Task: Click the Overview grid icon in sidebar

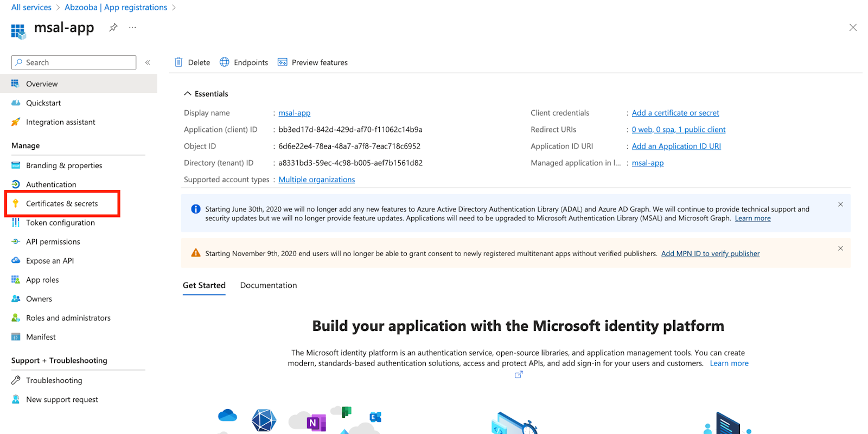Action: click(x=16, y=84)
